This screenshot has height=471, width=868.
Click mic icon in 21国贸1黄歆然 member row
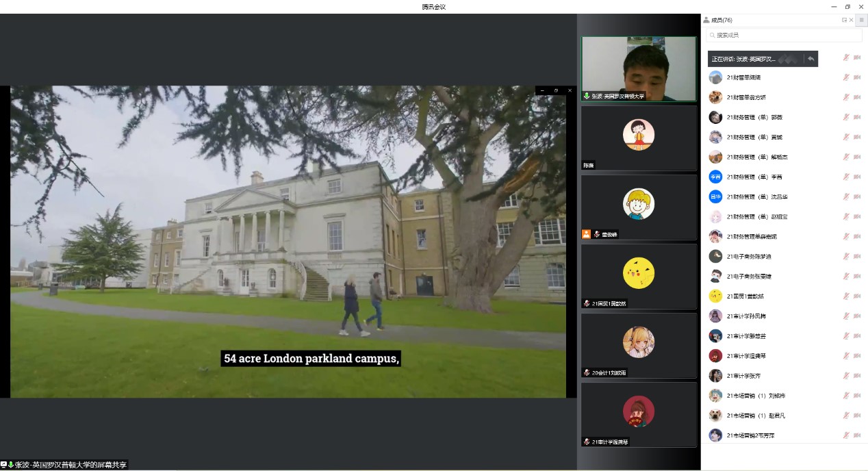(x=846, y=296)
